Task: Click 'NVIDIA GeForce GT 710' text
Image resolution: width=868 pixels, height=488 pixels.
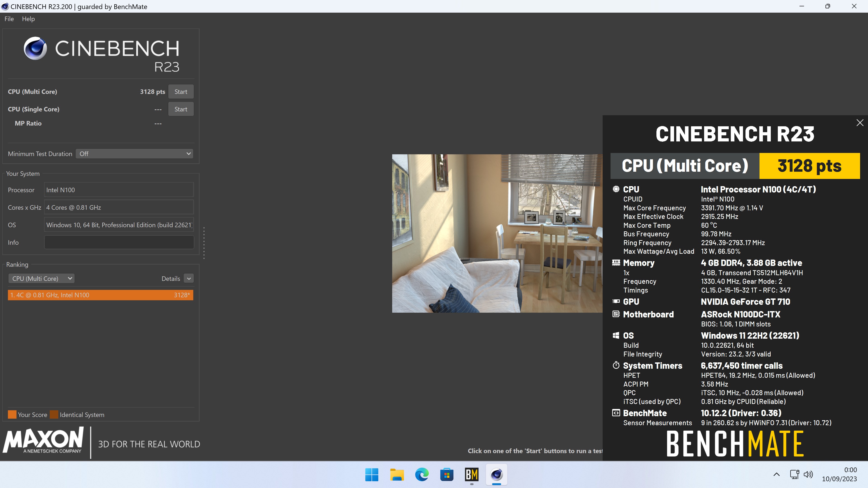Action: [745, 301]
